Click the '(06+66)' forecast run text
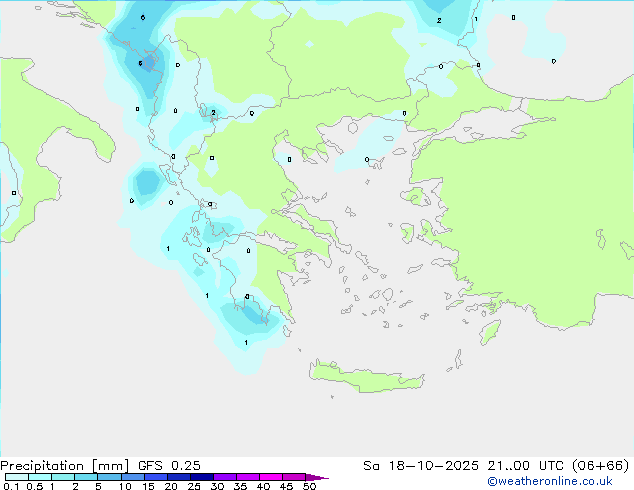Screen dimensions: 634x490 [x=601, y=466]
